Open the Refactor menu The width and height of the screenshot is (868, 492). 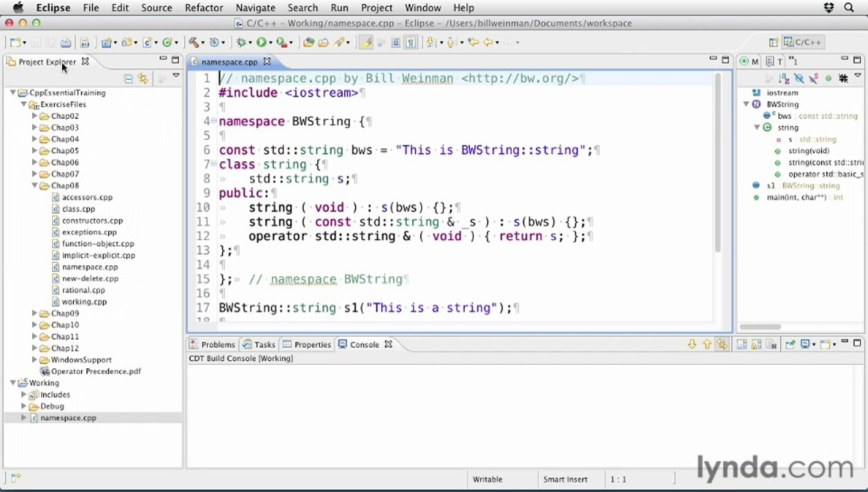(x=204, y=8)
